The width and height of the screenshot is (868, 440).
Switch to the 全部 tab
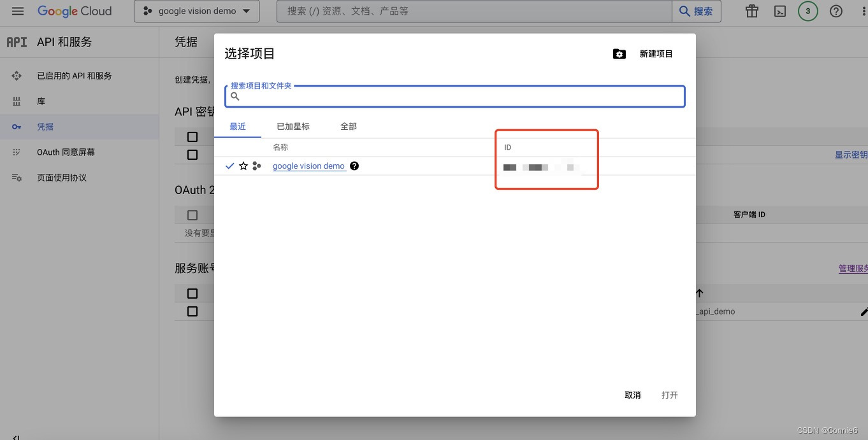tap(348, 126)
